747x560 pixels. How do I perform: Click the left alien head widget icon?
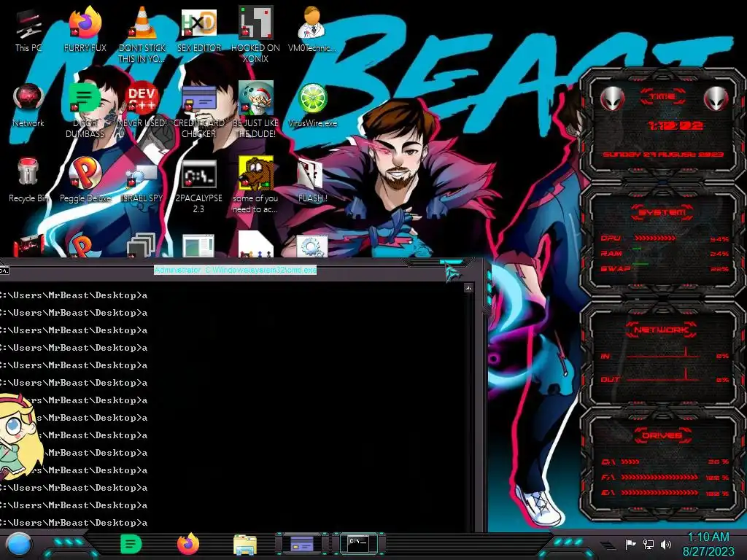tap(612, 99)
